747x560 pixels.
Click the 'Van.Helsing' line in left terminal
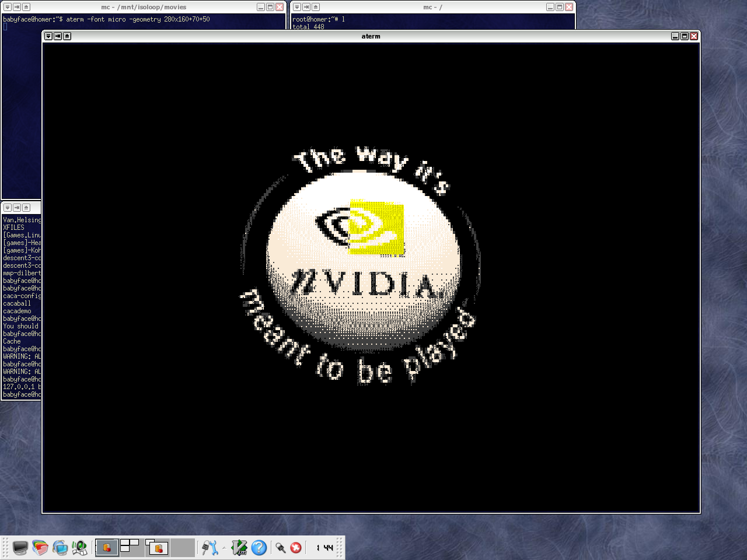(x=22, y=220)
